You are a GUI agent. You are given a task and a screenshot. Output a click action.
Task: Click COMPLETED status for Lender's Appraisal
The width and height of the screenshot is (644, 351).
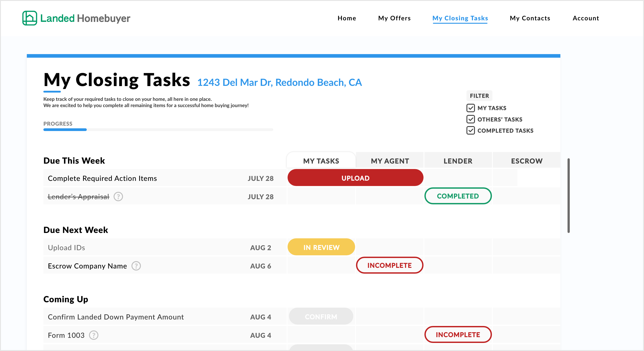[x=458, y=196]
